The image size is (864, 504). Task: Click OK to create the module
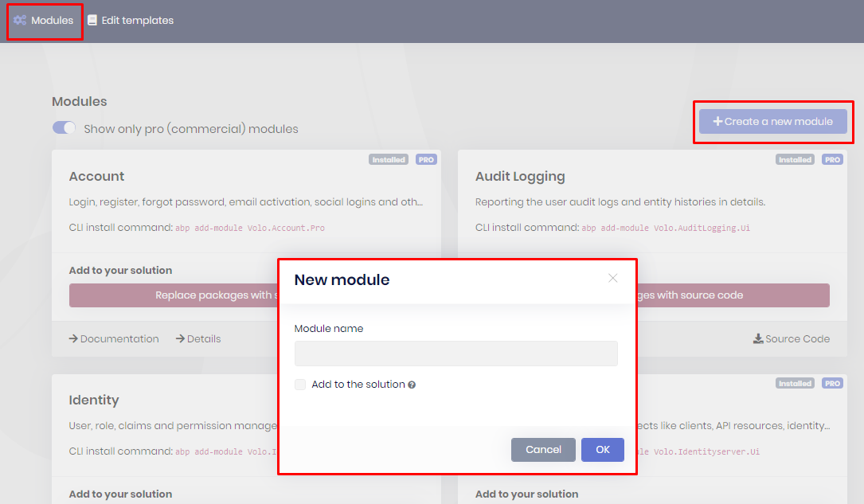pos(602,449)
